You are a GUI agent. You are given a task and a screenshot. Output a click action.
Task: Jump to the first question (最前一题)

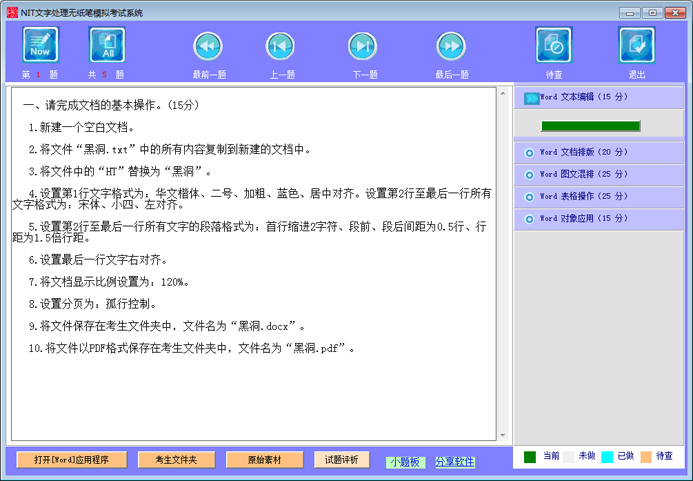click(208, 46)
